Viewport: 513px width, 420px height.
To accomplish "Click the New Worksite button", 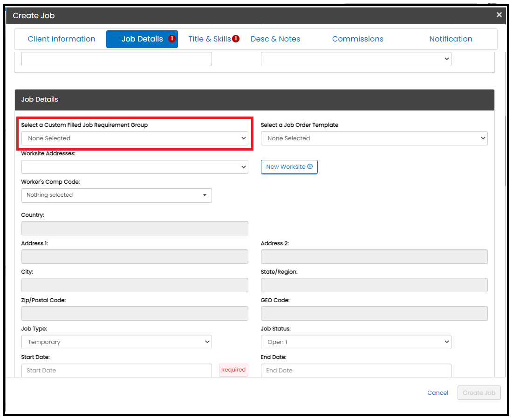I will [x=289, y=166].
